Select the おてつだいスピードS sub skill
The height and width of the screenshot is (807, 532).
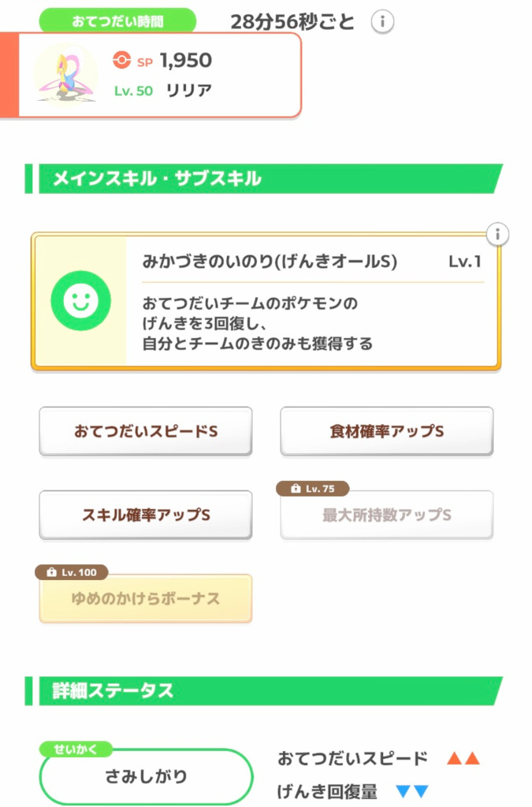click(x=146, y=431)
